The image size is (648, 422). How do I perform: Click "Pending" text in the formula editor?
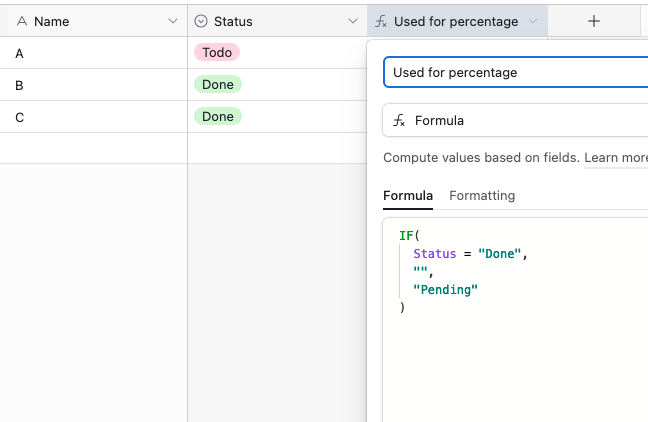[x=446, y=290]
